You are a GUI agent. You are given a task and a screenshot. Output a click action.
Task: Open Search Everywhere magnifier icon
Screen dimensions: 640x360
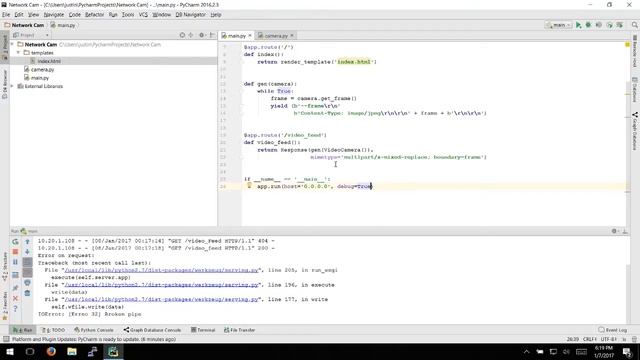coord(635,25)
